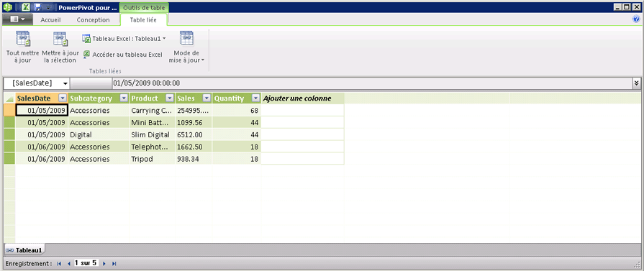
Task: Open the Tableau Excel : Tableau1 dropdown
Action: tap(124, 39)
